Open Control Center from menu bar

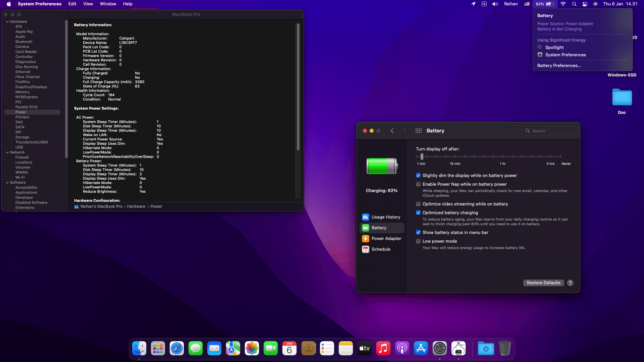click(585, 4)
